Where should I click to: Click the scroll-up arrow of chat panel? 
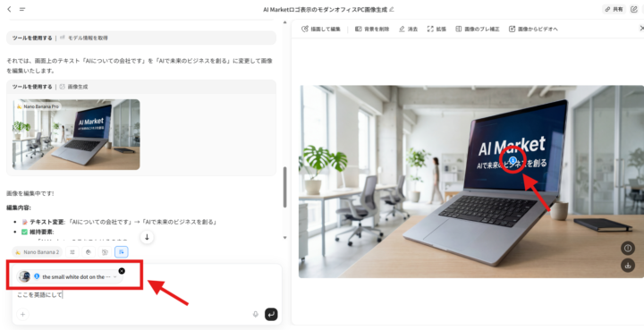pos(285,22)
